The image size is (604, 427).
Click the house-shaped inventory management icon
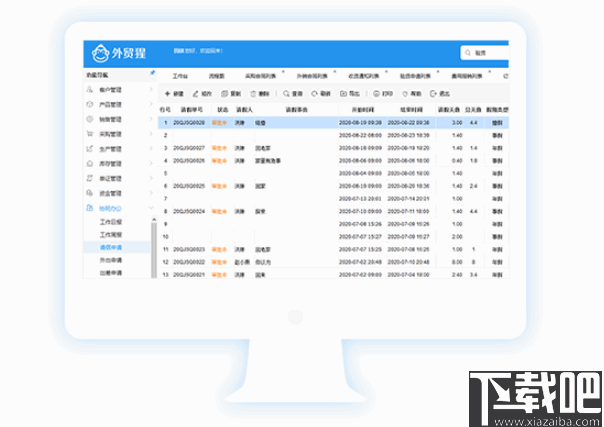(x=90, y=163)
